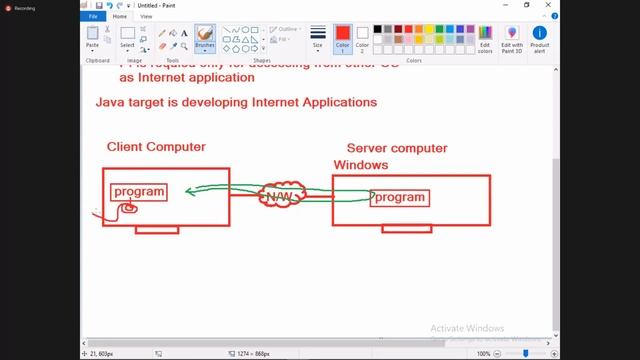Click the horizontal scrollbar right arrow
Viewport: 640px width, 360px height.
point(548,343)
